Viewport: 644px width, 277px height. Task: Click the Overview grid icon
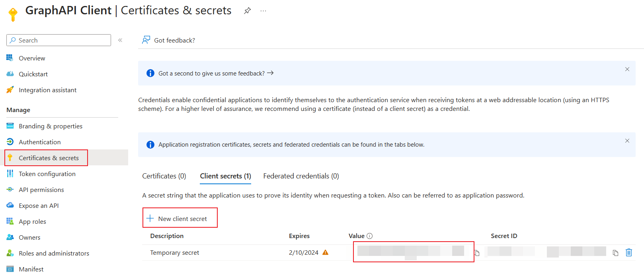(10, 58)
